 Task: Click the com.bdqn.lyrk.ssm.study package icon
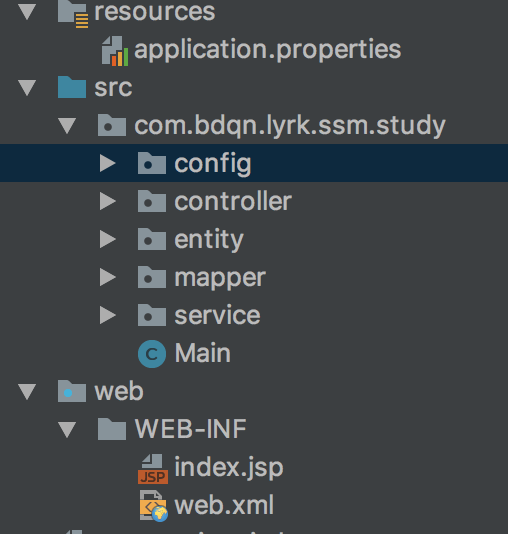click(112, 125)
